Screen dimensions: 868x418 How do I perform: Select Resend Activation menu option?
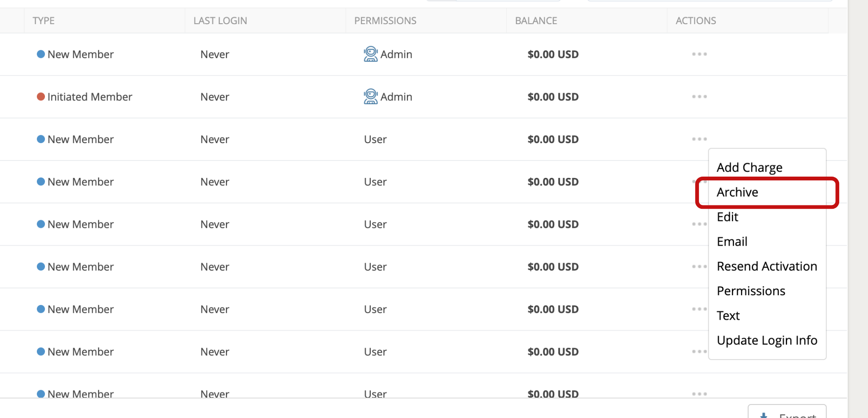click(767, 266)
